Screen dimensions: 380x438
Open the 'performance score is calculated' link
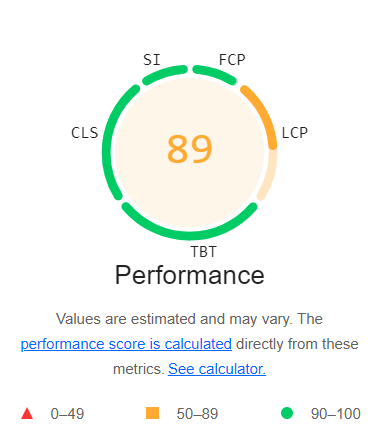tap(126, 344)
